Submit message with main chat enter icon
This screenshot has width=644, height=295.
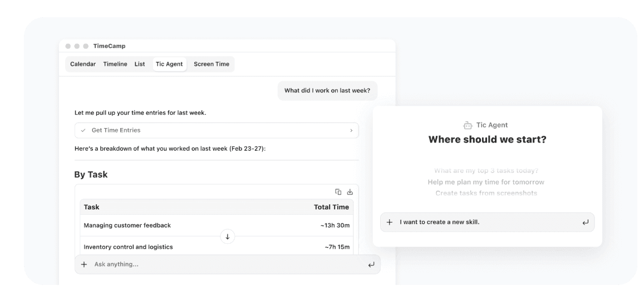[371, 264]
